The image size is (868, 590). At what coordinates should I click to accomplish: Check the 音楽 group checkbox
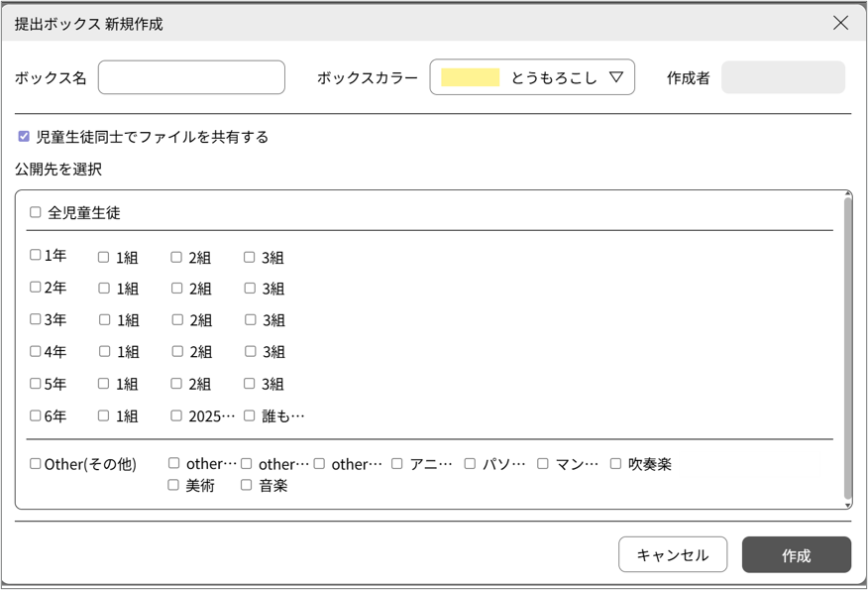coord(247,485)
